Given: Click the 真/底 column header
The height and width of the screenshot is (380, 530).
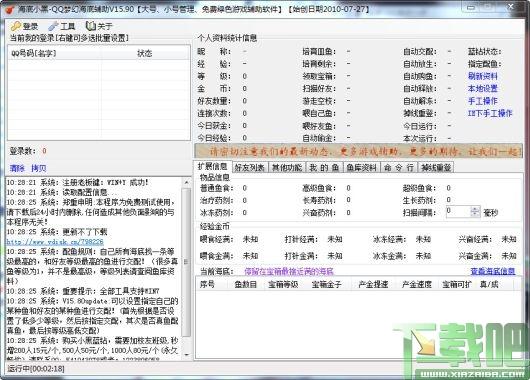Looking at the screenshot, I should (489, 284).
